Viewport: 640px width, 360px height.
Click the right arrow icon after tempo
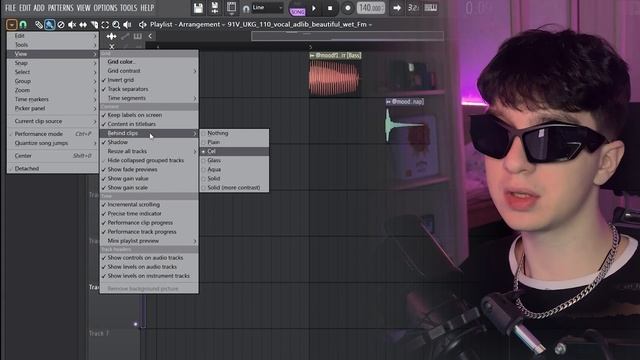pos(396,8)
